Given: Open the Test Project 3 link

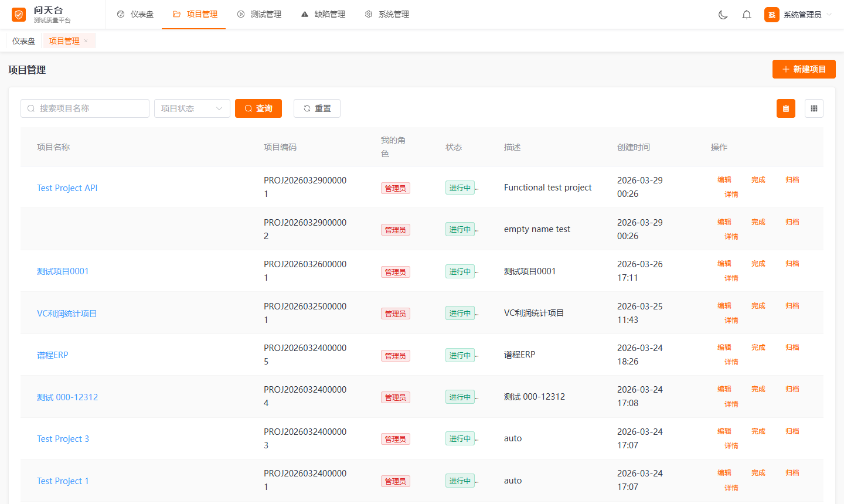Looking at the screenshot, I should (x=63, y=439).
